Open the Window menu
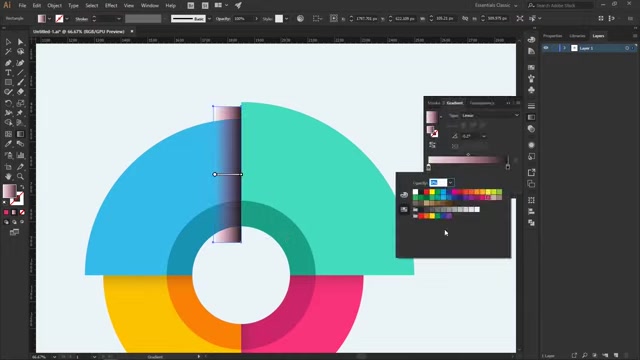This screenshot has width=640, height=360. pos(149,6)
